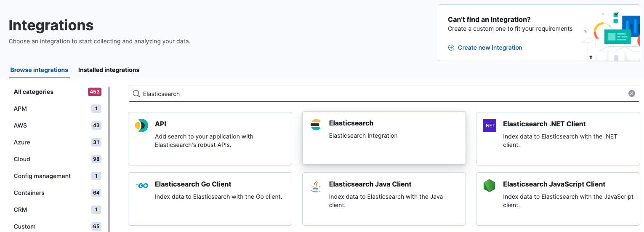
Task: Click the Integrations page heading
Action: pos(51,25)
